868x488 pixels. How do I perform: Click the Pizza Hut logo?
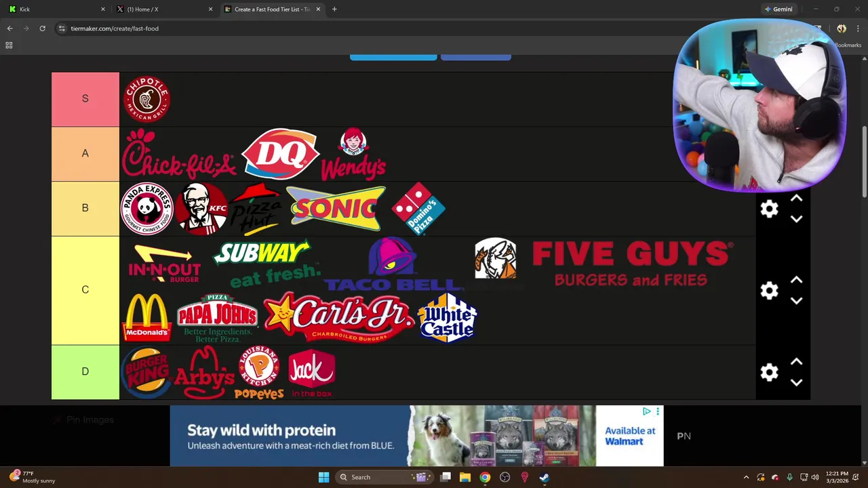(256, 208)
